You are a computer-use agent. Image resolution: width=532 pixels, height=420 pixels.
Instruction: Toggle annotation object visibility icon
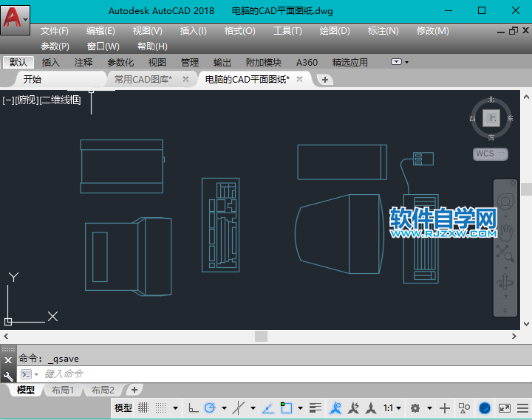click(336, 407)
